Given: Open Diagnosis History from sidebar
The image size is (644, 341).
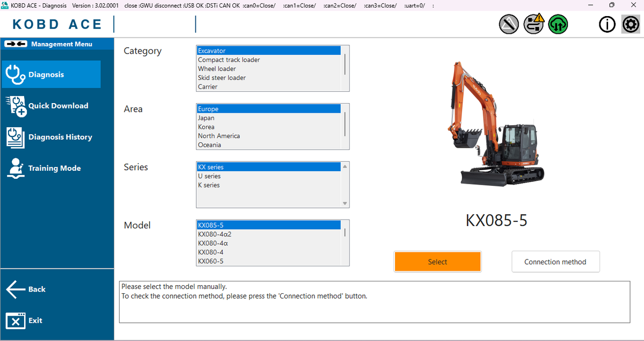Looking at the screenshot, I should coord(60,137).
